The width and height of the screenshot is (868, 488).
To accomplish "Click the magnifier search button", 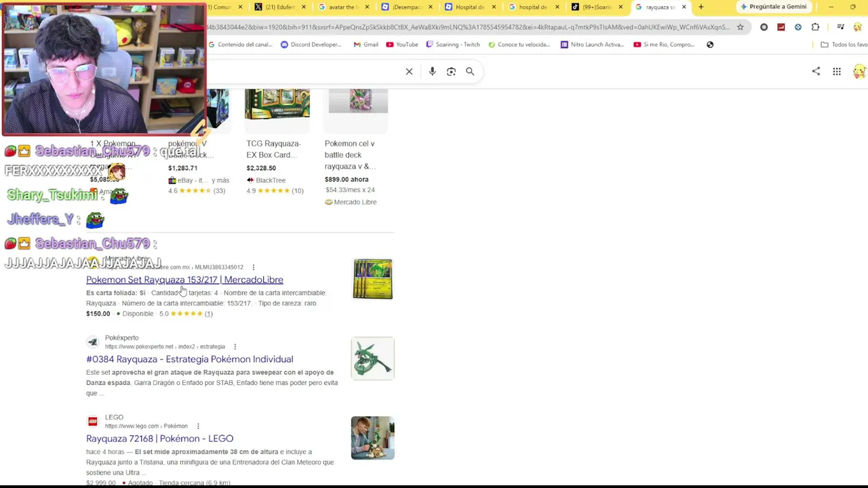I will pyautogui.click(x=470, y=71).
